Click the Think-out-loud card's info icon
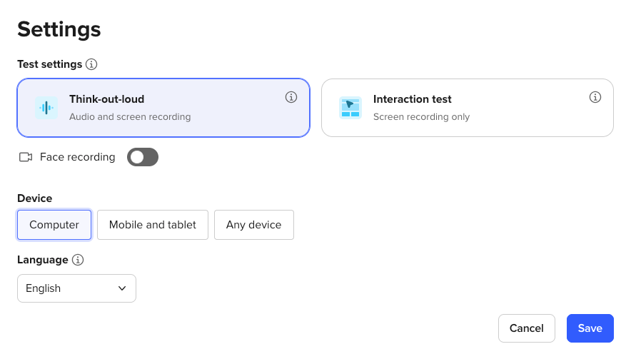631x364 pixels. pyautogui.click(x=291, y=97)
